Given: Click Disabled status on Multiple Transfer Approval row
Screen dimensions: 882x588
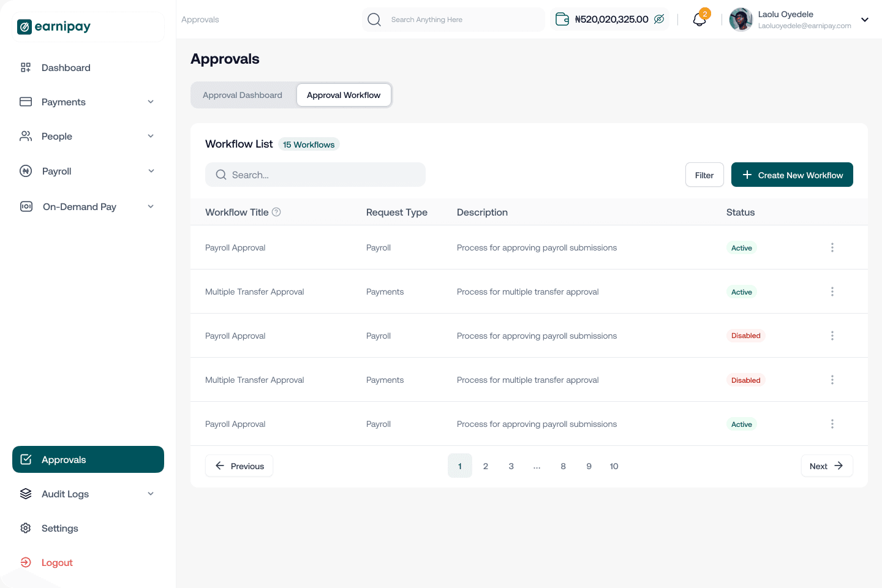Looking at the screenshot, I should [746, 380].
